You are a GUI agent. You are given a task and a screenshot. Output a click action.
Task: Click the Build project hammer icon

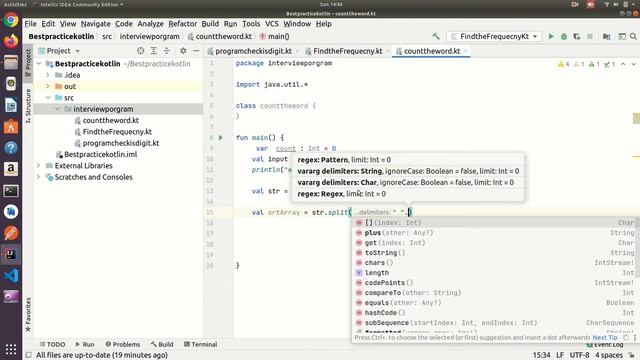click(436, 36)
